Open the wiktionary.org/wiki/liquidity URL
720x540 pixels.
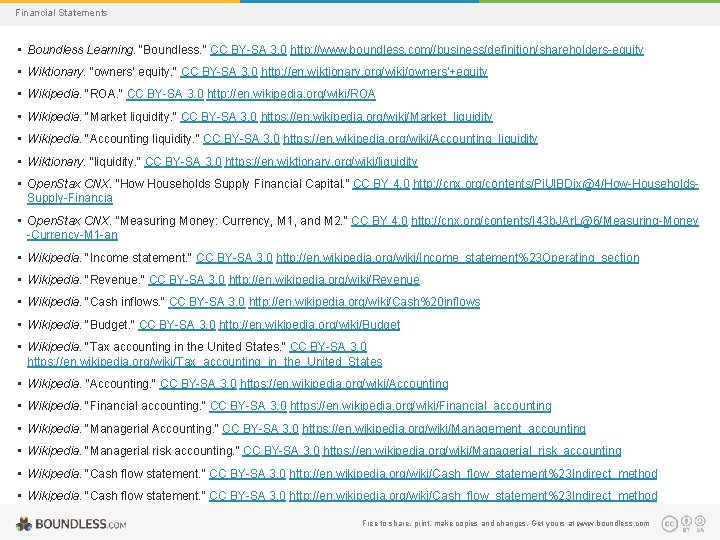coord(321,162)
